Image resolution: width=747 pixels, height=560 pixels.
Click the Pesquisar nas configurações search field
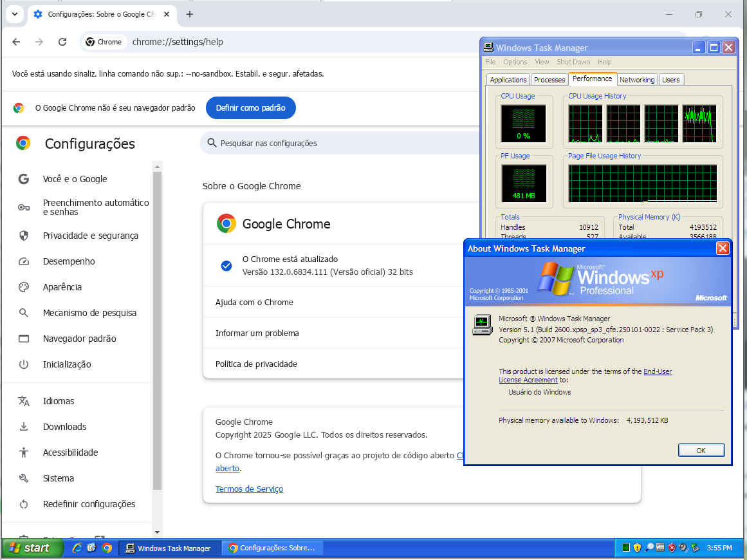tap(340, 144)
